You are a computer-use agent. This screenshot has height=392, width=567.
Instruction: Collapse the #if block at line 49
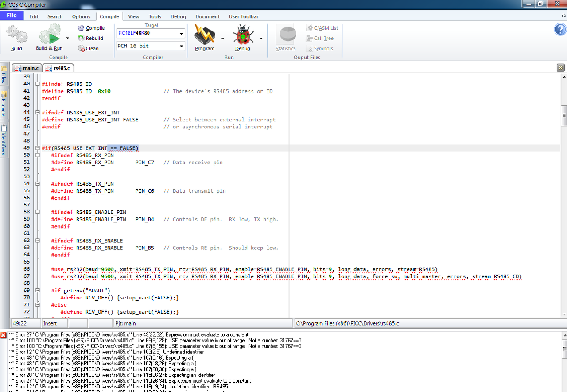coord(38,148)
